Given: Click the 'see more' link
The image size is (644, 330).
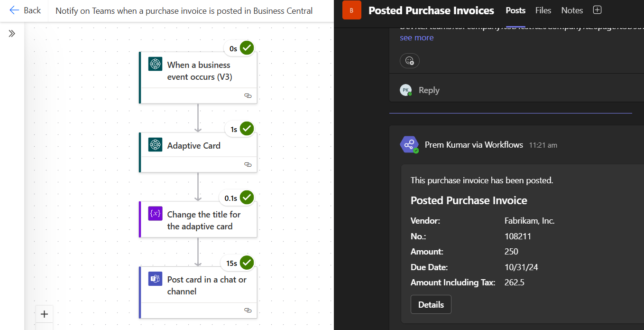Looking at the screenshot, I should point(416,38).
